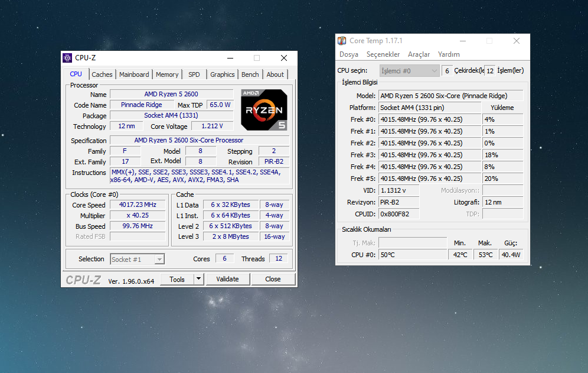588x373 pixels.
Task: Click the Mak. temperature value 53°C
Action: (x=486, y=255)
